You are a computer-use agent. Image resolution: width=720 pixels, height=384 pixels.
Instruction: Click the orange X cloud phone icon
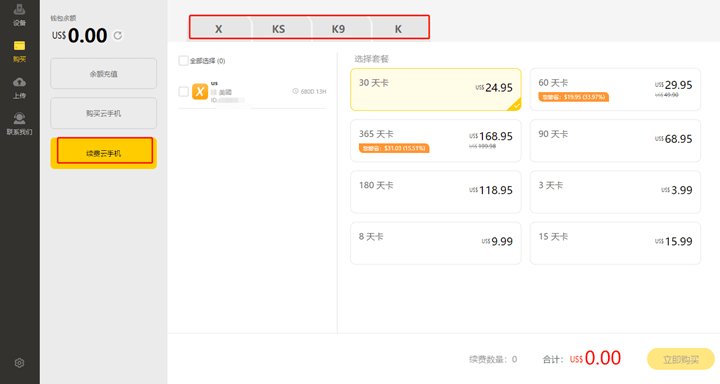point(200,91)
